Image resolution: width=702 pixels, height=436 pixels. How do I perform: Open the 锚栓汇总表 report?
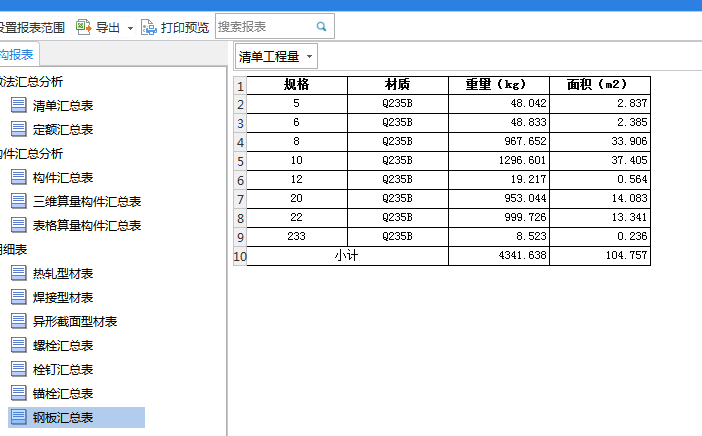[62, 393]
